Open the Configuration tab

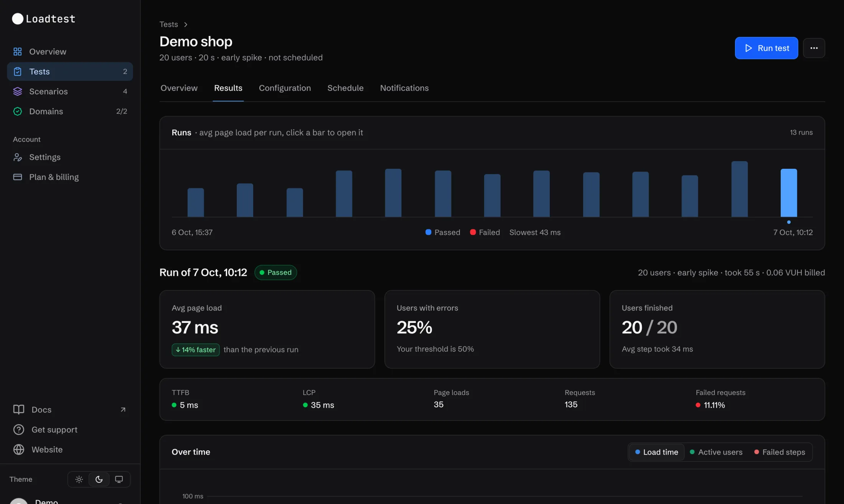[285, 88]
